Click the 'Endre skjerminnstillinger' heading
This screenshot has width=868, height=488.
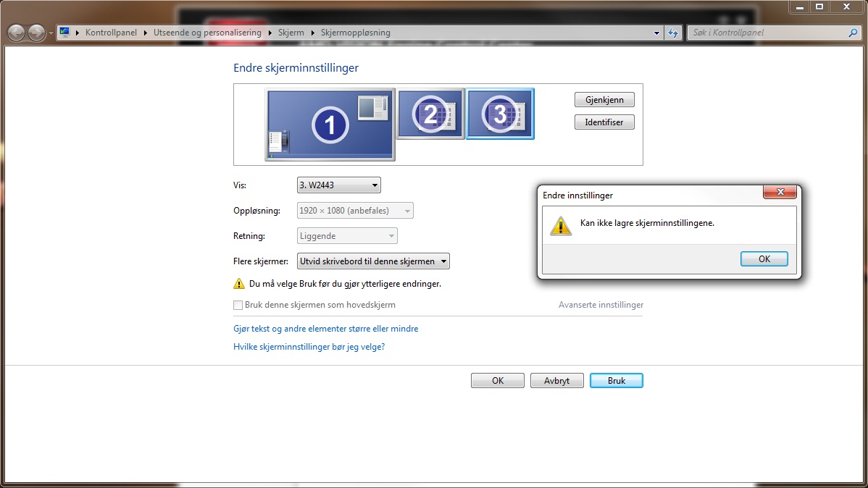[x=296, y=68]
